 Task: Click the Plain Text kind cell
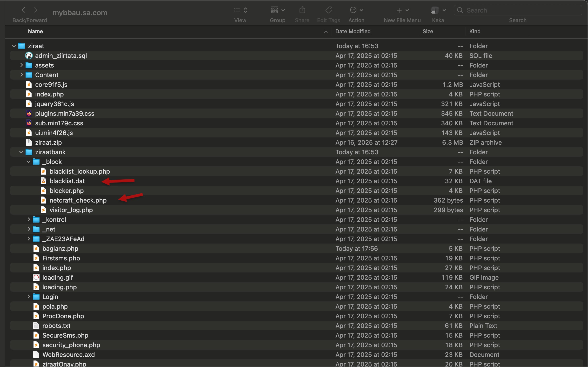[483, 326]
